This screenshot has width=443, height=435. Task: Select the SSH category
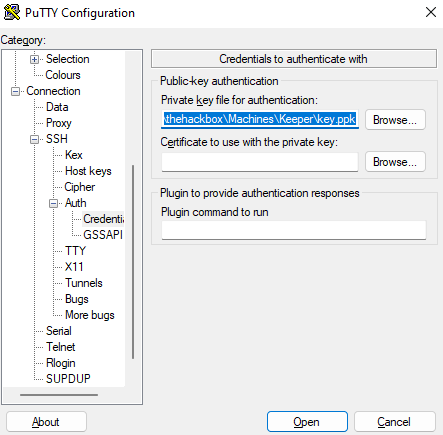click(57, 139)
